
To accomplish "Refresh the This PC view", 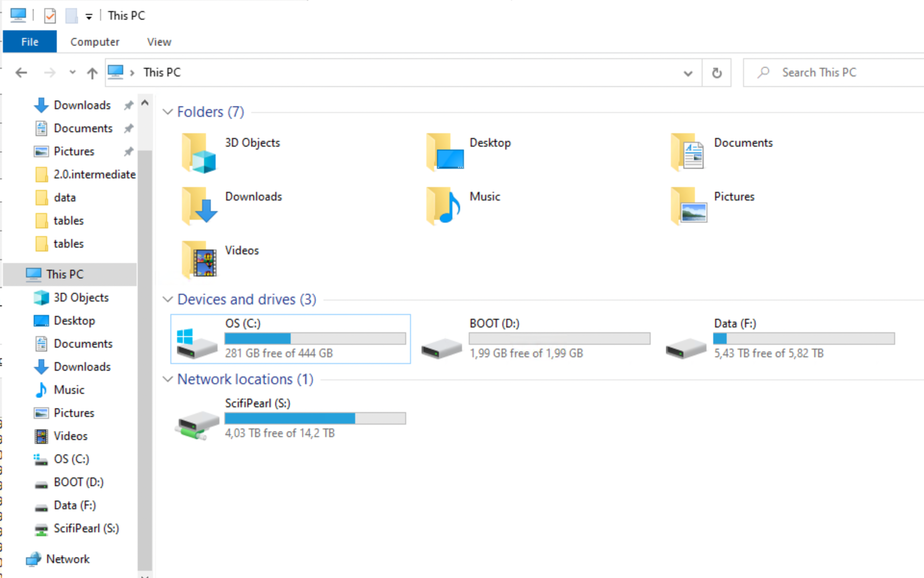I will [x=717, y=73].
